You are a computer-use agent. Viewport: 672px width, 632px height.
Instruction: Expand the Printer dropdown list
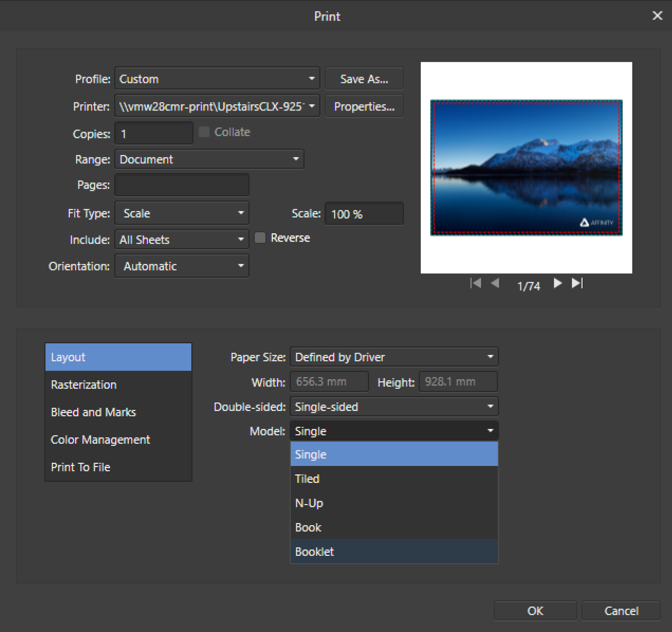(217, 106)
